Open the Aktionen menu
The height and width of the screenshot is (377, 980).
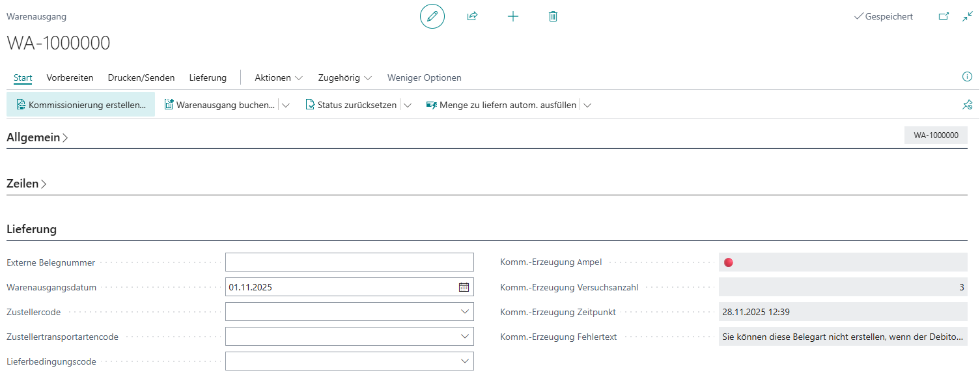coord(278,77)
